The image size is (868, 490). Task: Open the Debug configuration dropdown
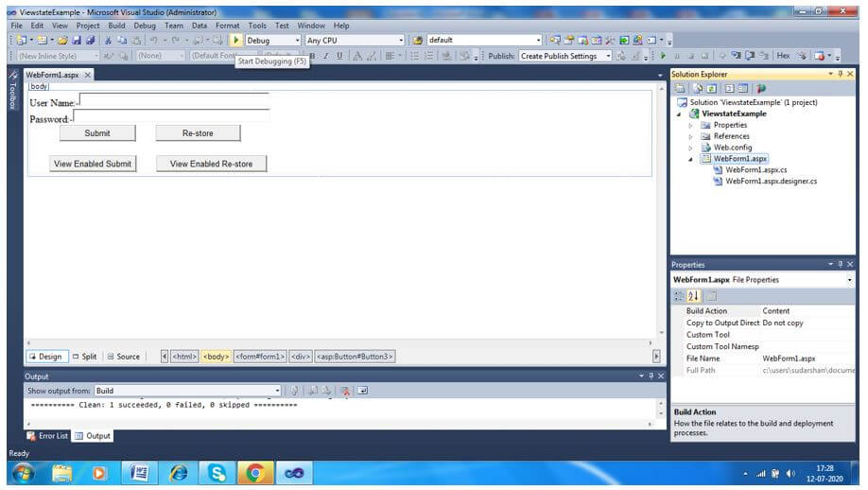pos(297,41)
